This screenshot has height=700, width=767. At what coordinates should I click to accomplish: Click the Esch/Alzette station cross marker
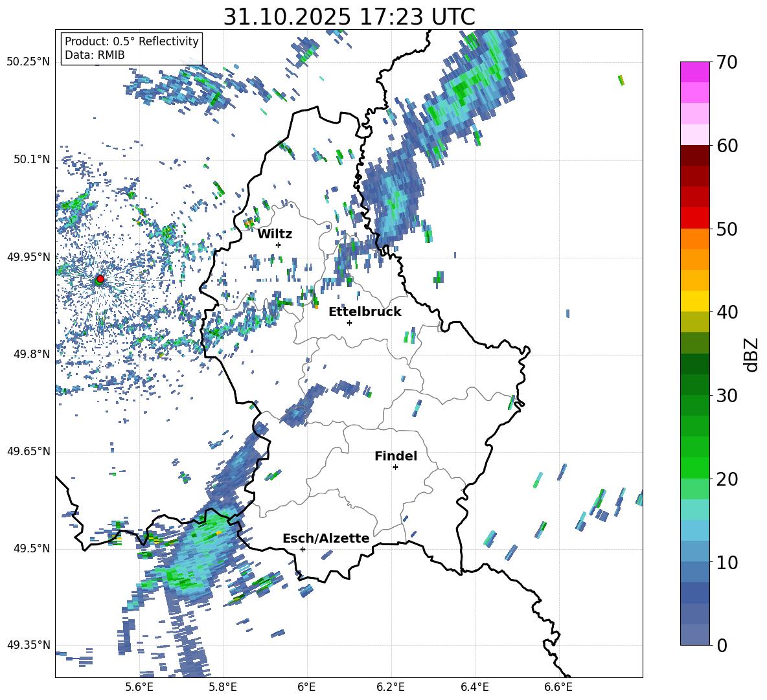(x=303, y=549)
